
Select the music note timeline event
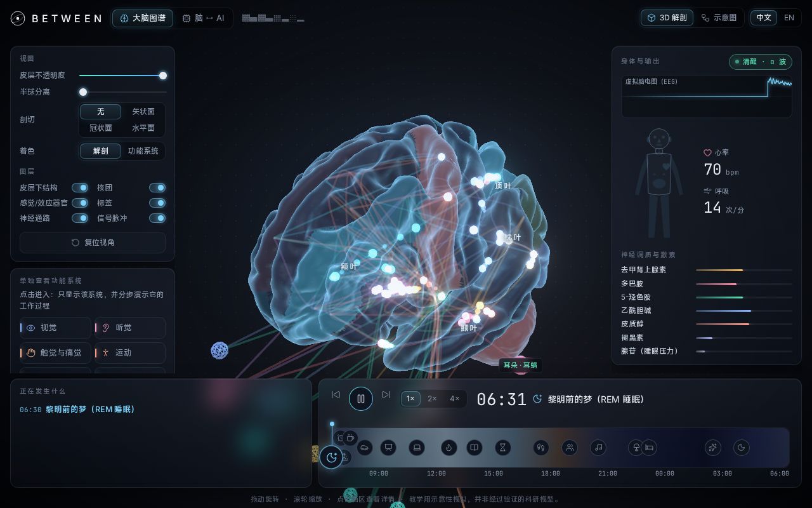(x=598, y=448)
